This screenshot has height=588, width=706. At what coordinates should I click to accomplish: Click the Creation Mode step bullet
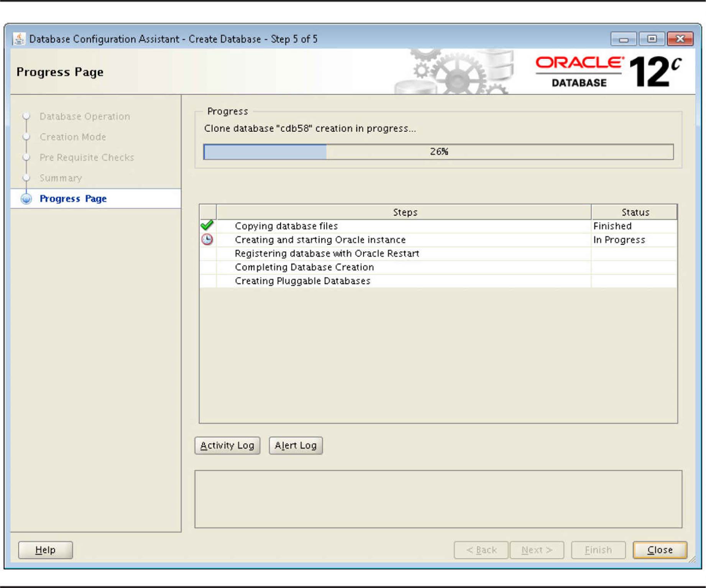point(26,136)
